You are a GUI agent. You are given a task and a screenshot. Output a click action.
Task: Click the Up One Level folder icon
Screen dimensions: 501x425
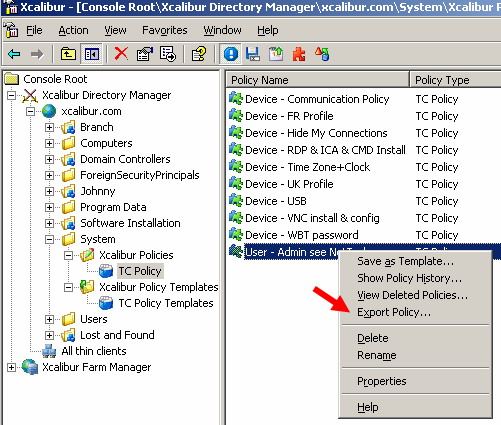click(68, 54)
